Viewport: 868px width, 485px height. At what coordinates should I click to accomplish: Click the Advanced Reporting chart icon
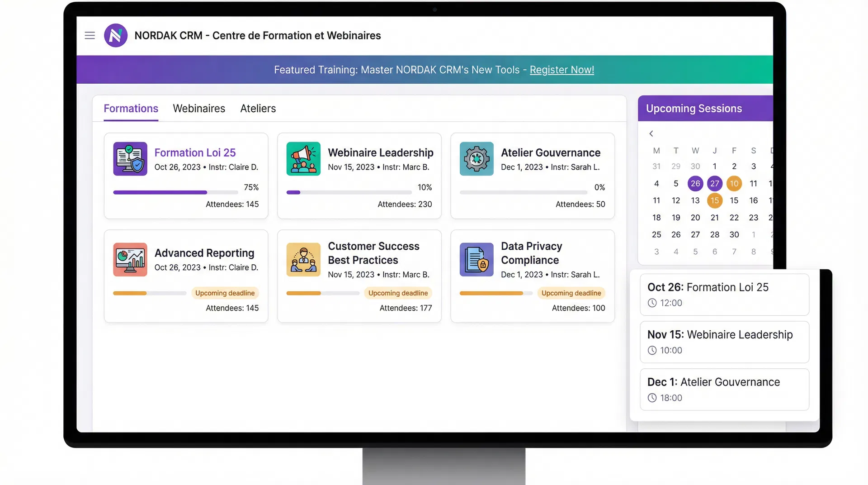130,260
